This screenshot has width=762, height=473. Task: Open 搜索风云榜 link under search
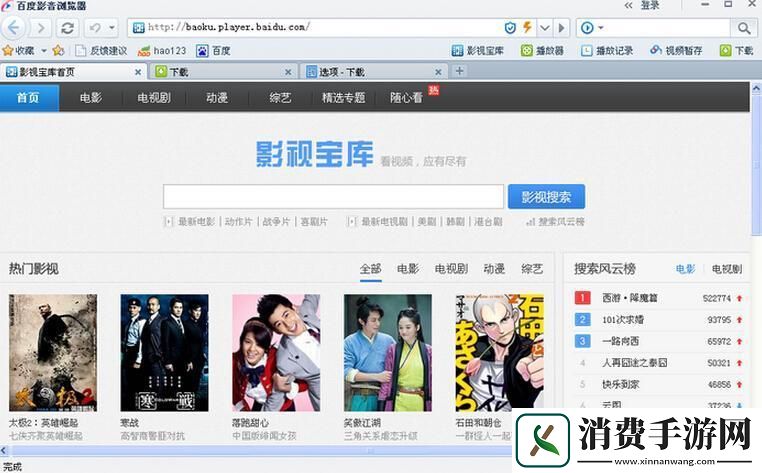[561, 222]
